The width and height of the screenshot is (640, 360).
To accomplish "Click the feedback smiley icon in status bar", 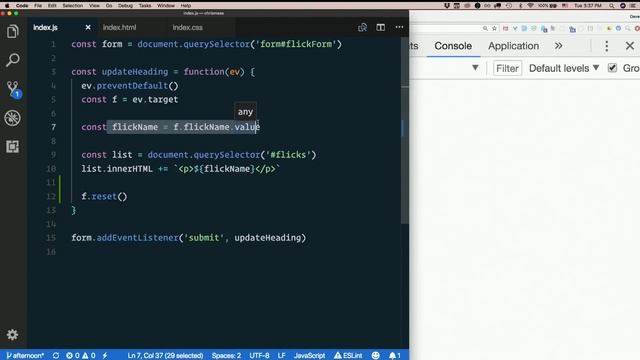I will click(376, 356).
